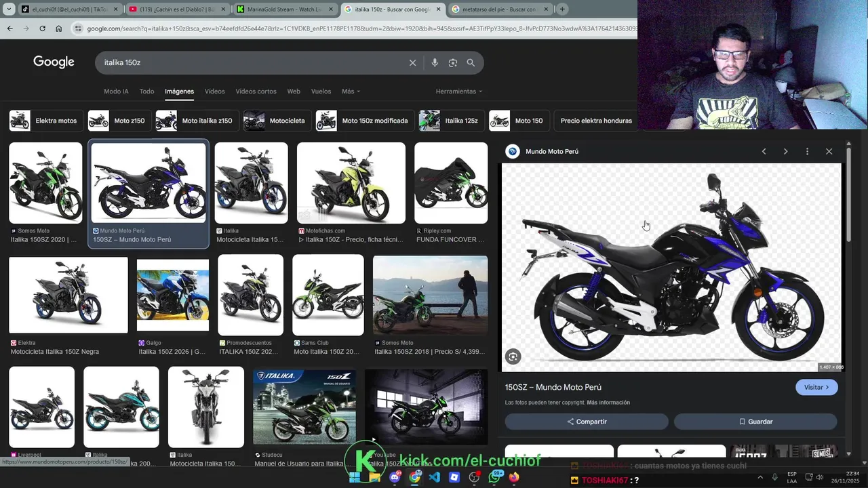Filter by Precio elektra honduras chip

point(595,121)
